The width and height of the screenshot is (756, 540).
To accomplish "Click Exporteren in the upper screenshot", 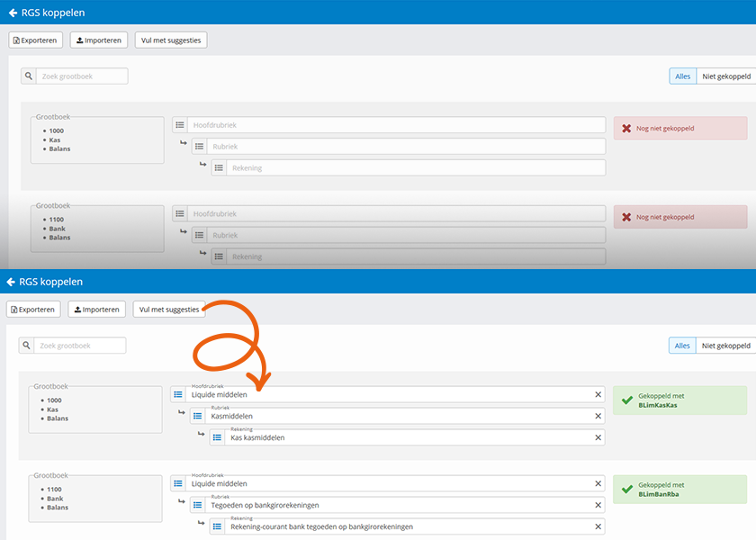I will pyautogui.click(x=36, y=40).
